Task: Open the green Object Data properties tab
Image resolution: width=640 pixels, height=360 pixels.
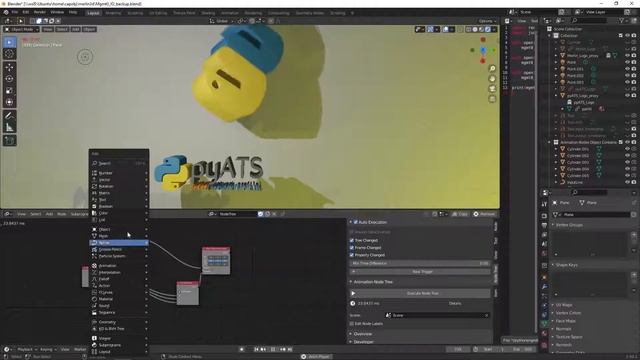Action: point(544,324)
